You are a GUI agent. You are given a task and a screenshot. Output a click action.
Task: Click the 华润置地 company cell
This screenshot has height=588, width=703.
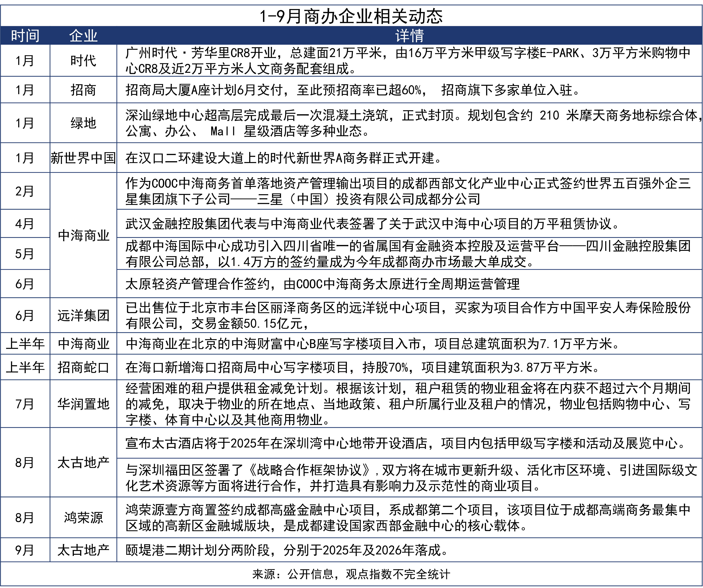point(83,404)
